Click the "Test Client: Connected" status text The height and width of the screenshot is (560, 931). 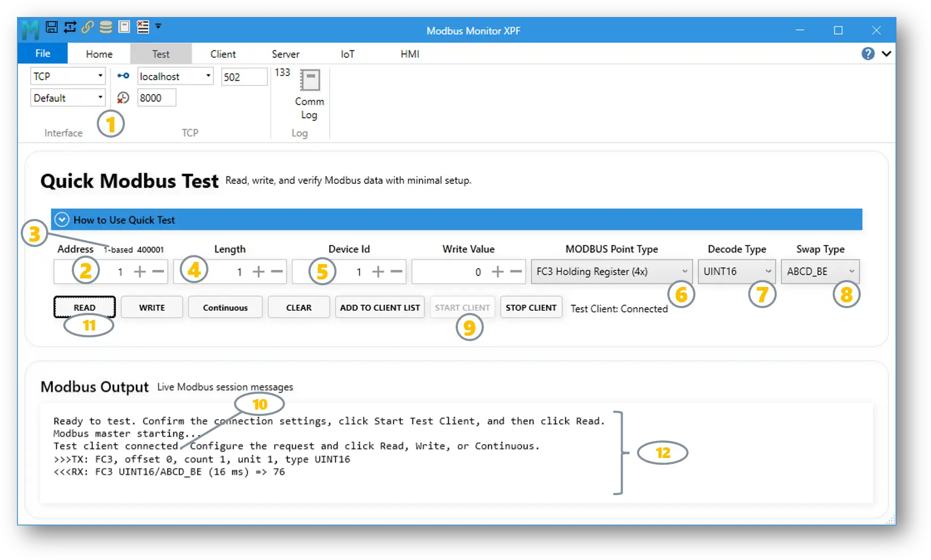(619, 309)
